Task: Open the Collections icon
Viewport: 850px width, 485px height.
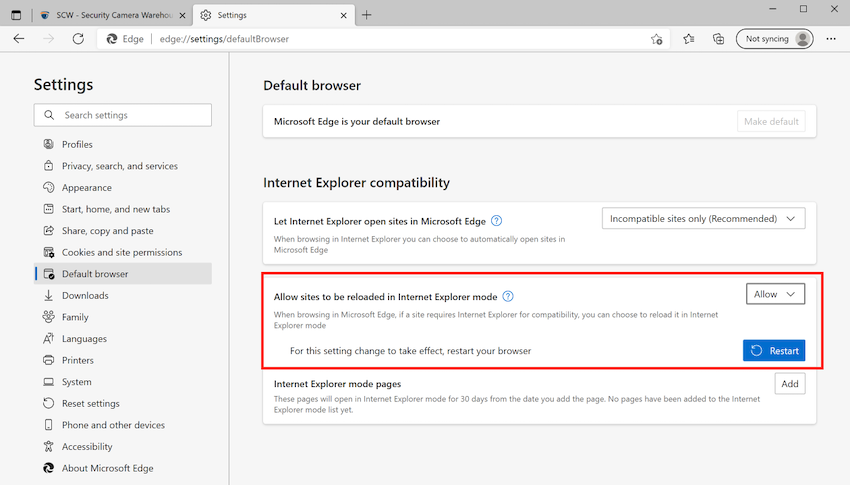Action: pyautogui.click(x=718, y=39)
